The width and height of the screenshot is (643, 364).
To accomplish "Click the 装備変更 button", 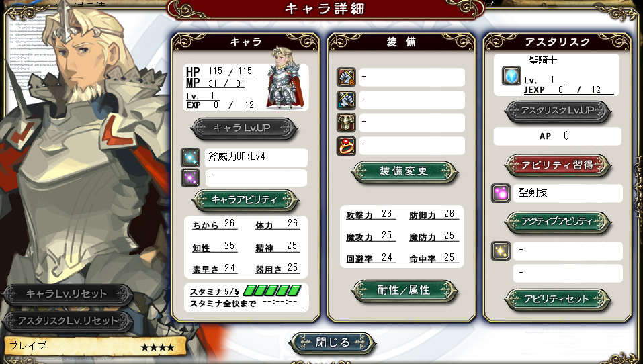I will pos(404,172).
